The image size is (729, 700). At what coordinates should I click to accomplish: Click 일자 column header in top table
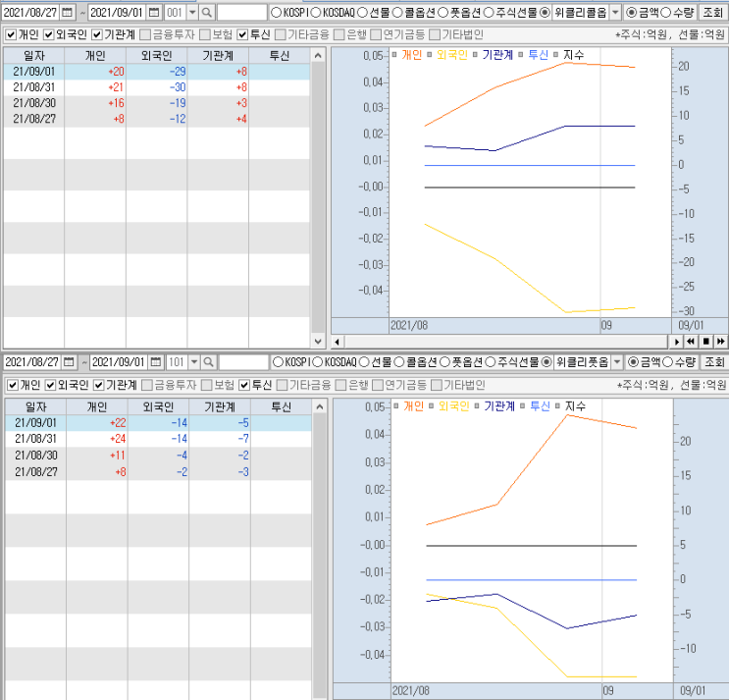(x=34, y=56)
